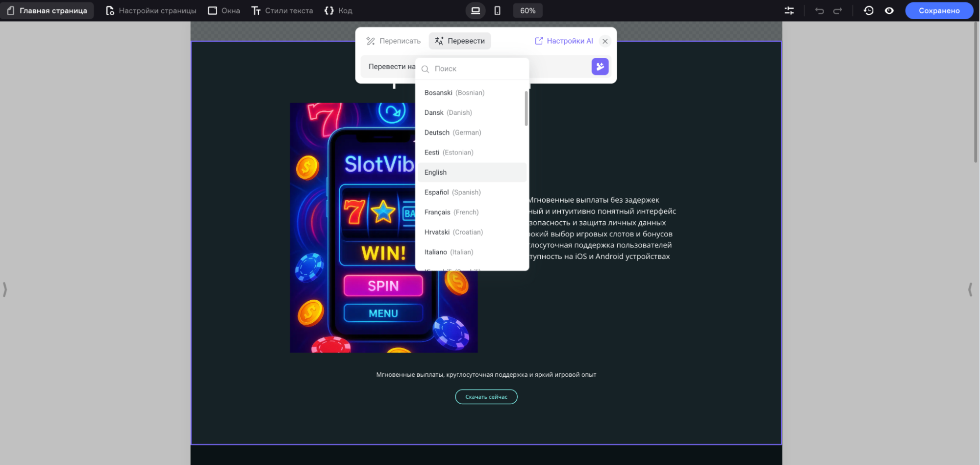Expand the left side panel handle

5,289
